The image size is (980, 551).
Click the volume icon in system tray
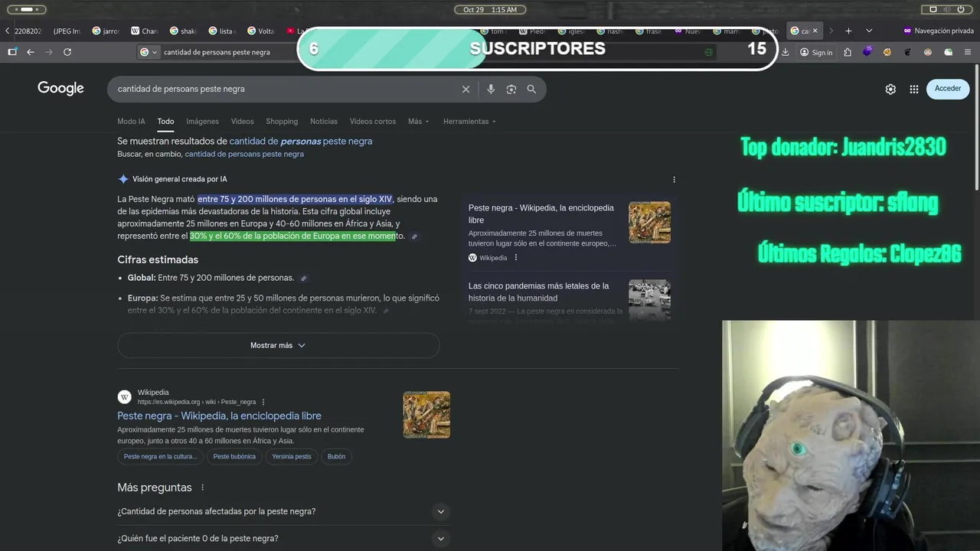click(948, 9)
